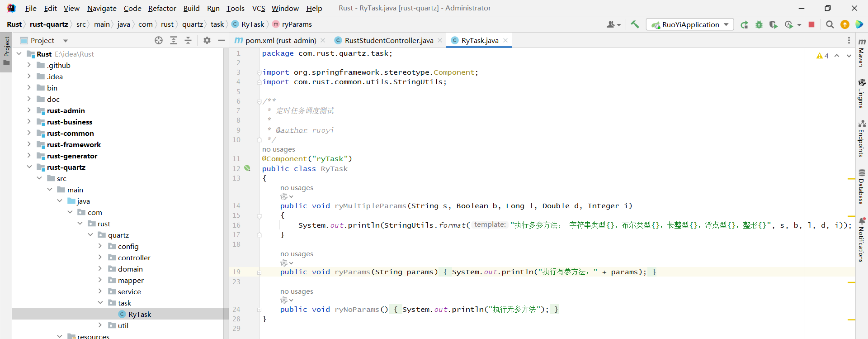Collapse the rust-quartz module node
The image size is (868, 339).
point(29,167)
